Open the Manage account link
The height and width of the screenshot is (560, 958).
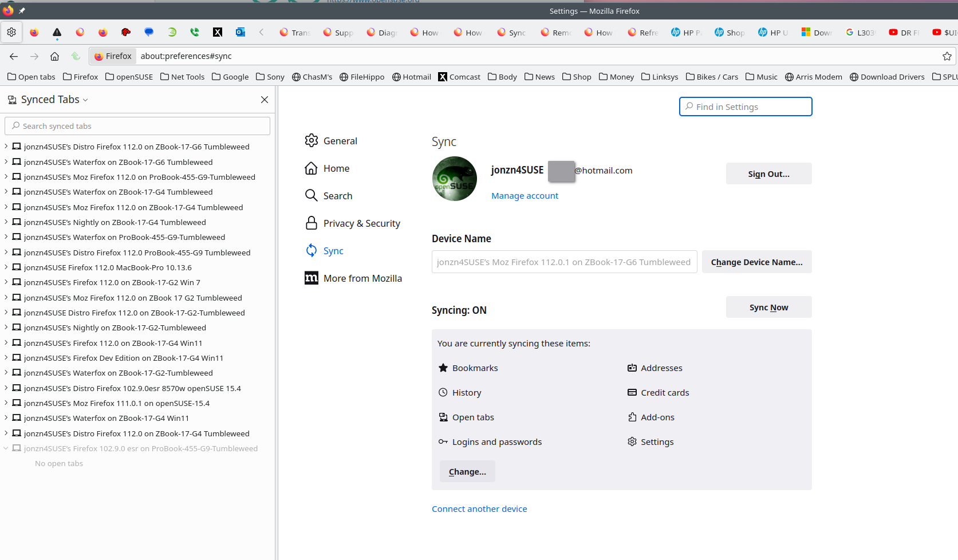coord(525,196)
